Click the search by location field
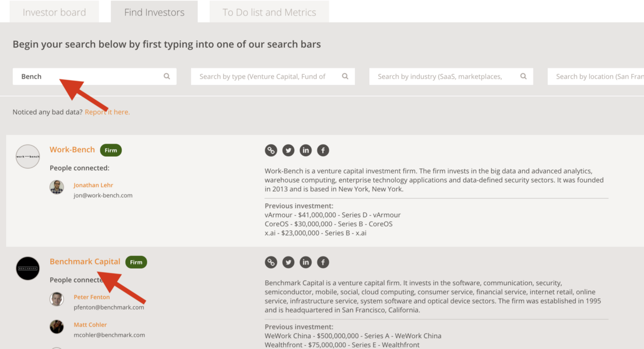Viewport: 644px width, 349px height. tap(598, 76)
